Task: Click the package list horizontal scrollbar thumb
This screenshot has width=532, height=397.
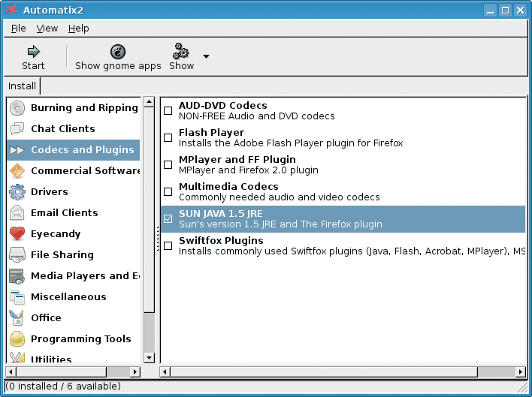Action: [x=324, y=372]
